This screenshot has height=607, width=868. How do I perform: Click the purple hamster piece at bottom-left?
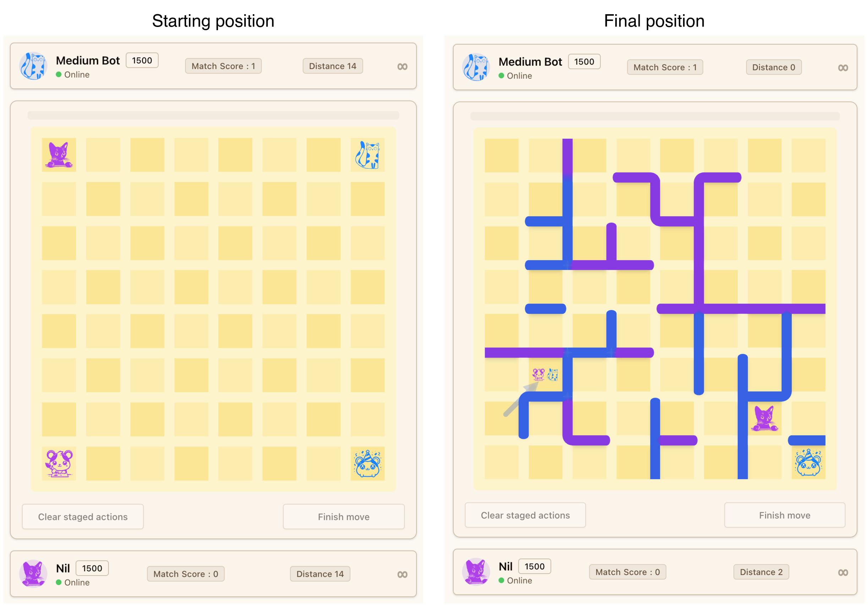point(59,464)
